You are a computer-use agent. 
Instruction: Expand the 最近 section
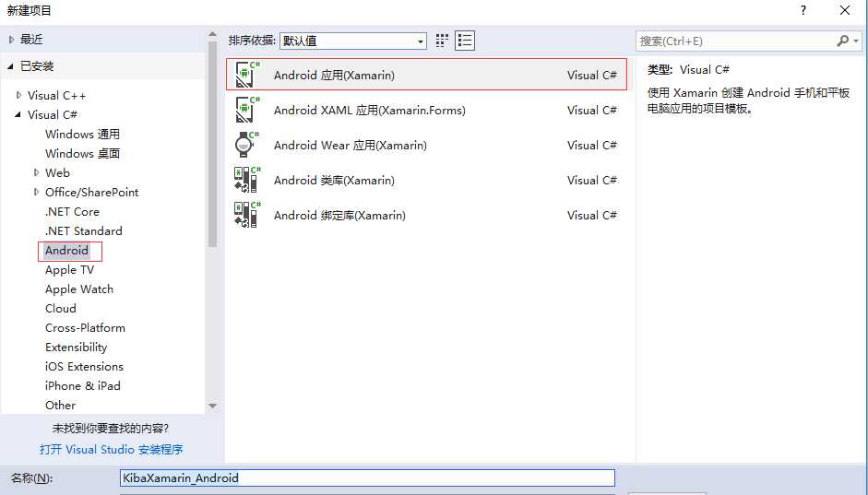tap(11, 40)
